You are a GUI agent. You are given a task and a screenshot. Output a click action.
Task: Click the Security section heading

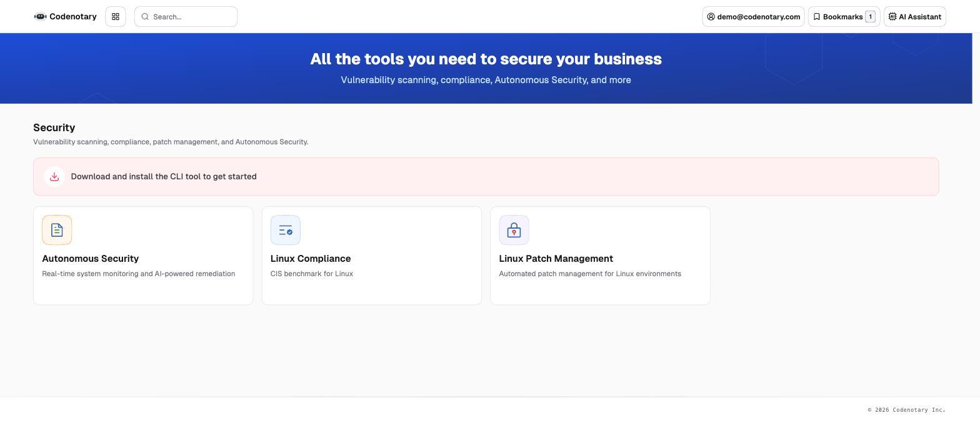[x=54, y=127]
